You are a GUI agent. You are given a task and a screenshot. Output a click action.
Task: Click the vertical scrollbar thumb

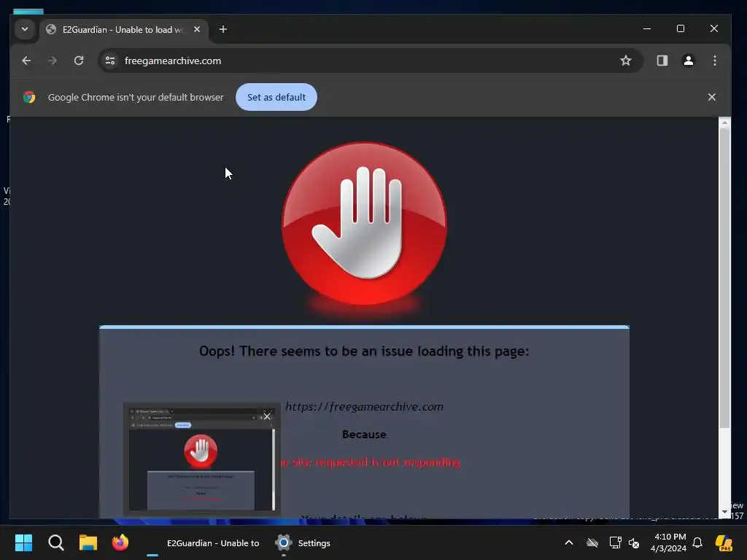[724, 279]
